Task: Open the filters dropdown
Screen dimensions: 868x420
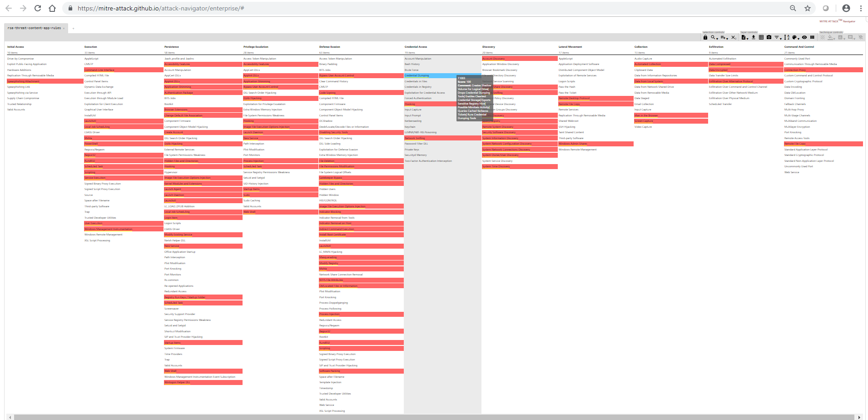Action: point(778,37)
